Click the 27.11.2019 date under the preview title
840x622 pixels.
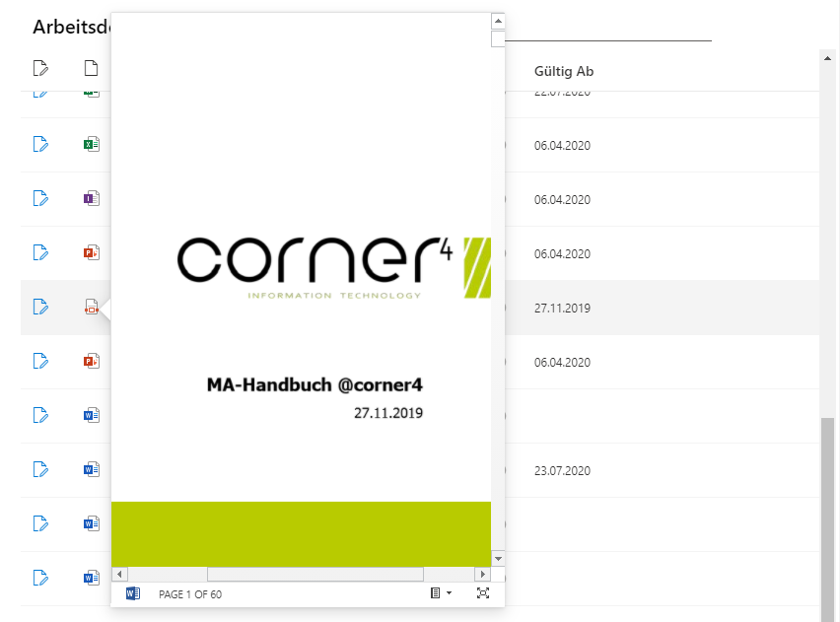click(388, 413)
